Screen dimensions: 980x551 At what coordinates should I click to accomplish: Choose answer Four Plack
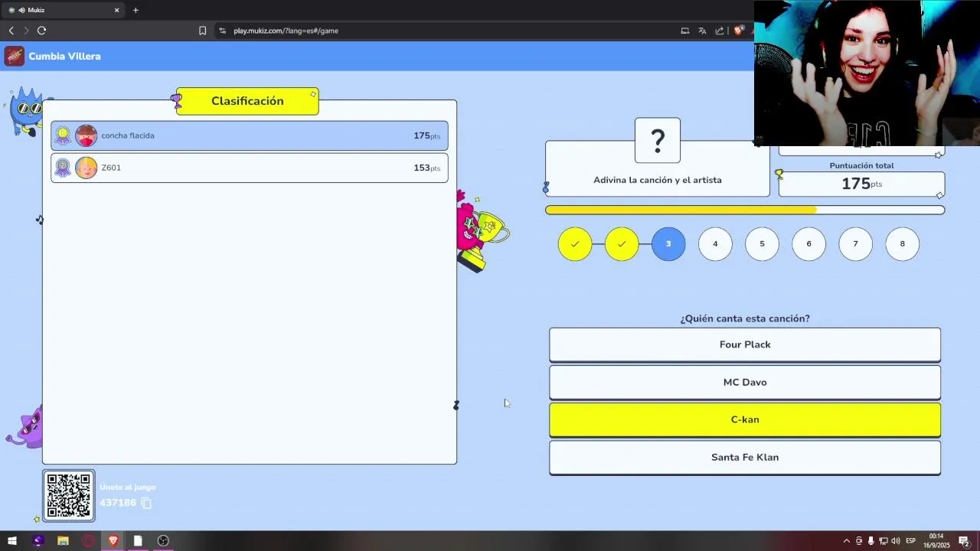coord(745,344)
